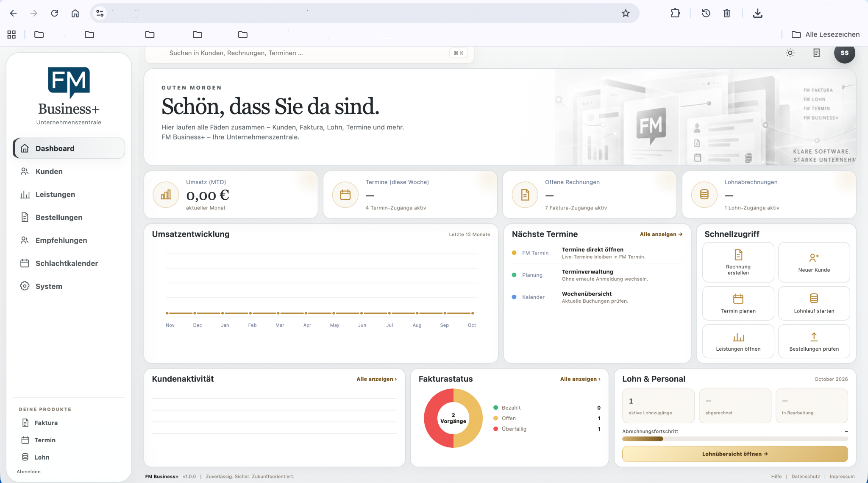Open the apps grid in bookmarks bar
This screenshot has height=483, width=868.
pos(11,34)
